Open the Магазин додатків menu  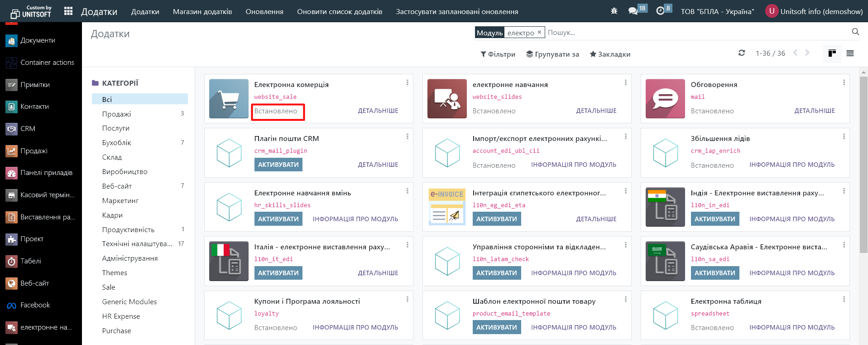(x=202, y=12)
